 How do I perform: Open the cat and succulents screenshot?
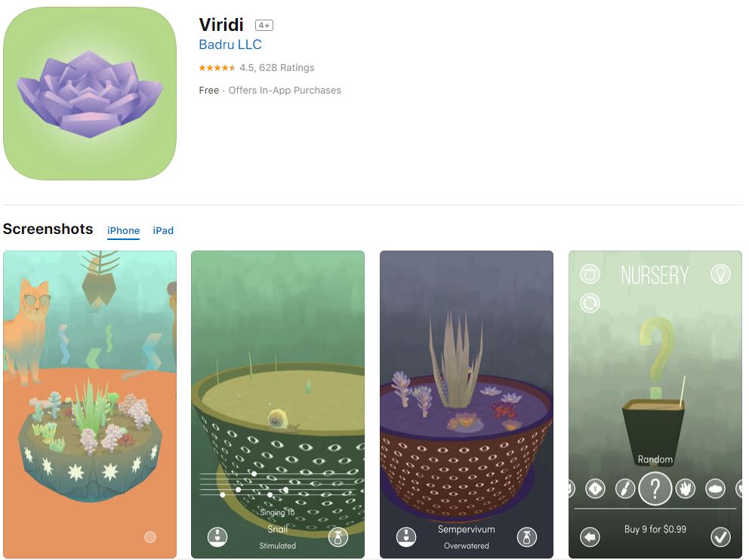click(90, 404)
